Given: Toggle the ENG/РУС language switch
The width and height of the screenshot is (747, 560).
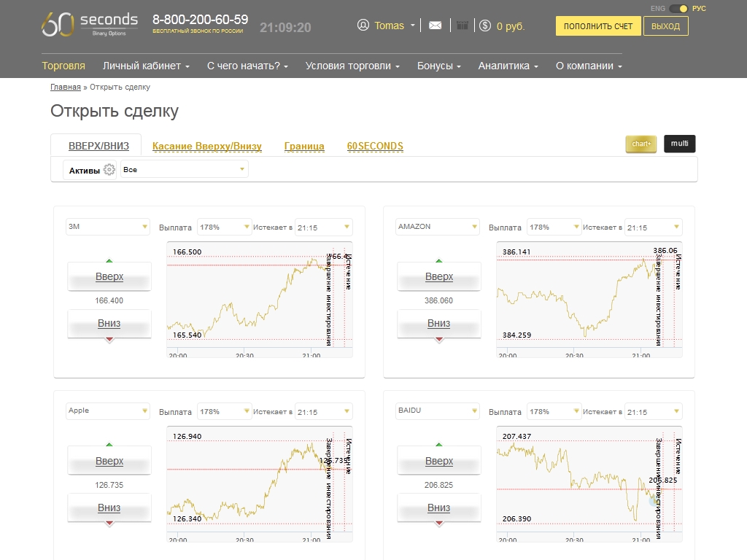Looking at the screenshot, I should point(678,8).
